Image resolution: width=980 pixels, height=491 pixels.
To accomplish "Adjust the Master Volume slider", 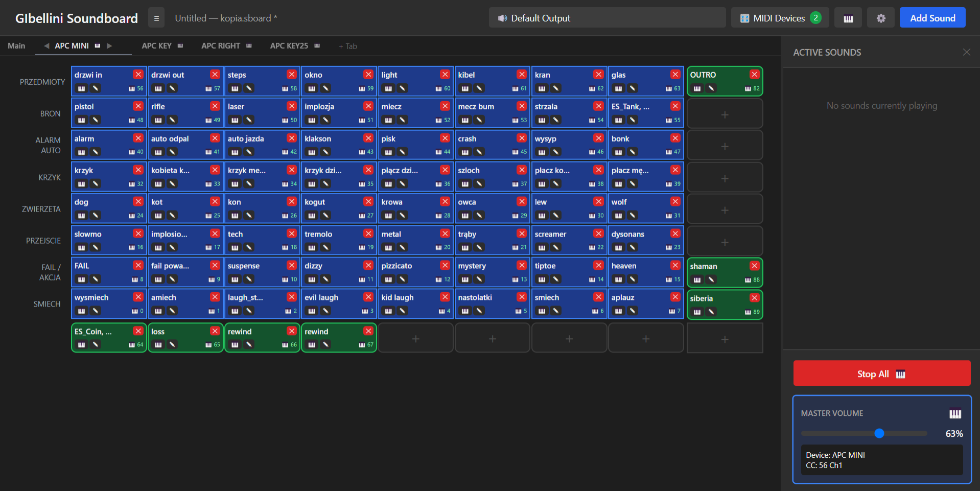I will [x=879, y=433].
